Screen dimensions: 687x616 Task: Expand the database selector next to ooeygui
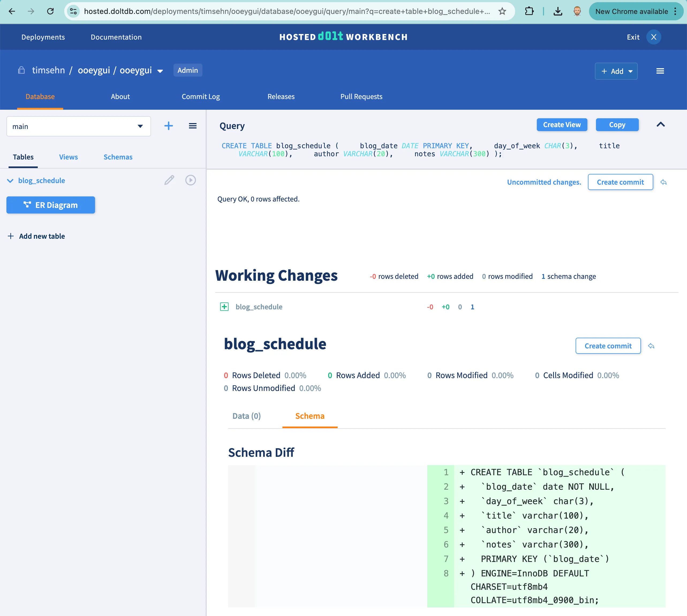pos(160,71)
